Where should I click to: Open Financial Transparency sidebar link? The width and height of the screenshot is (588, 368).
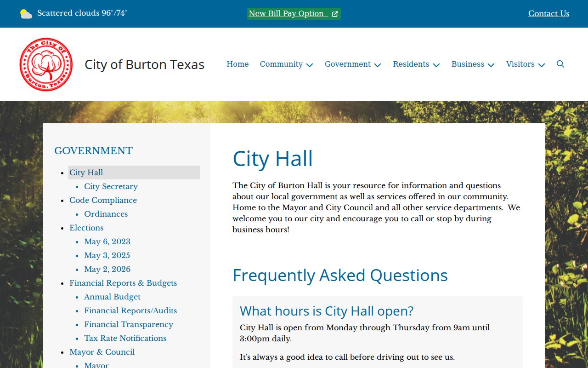click(x=129, y=324)
